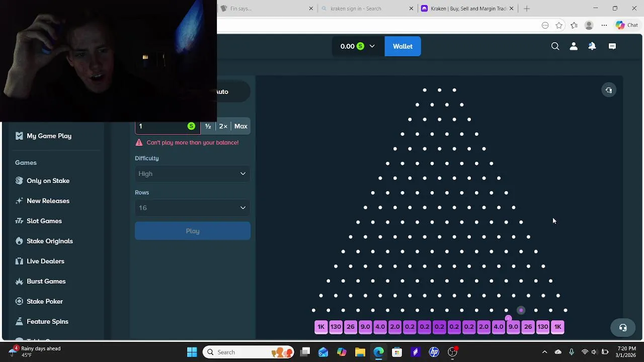Open the Rows dropdown set to 16

coord(193,208)
